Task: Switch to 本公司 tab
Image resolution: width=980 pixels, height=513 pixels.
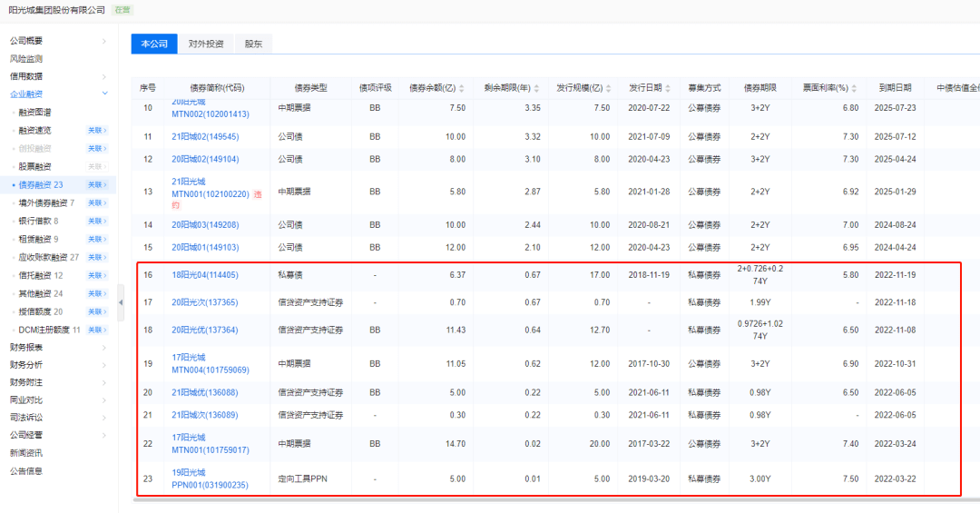Action: coord(154,44)
